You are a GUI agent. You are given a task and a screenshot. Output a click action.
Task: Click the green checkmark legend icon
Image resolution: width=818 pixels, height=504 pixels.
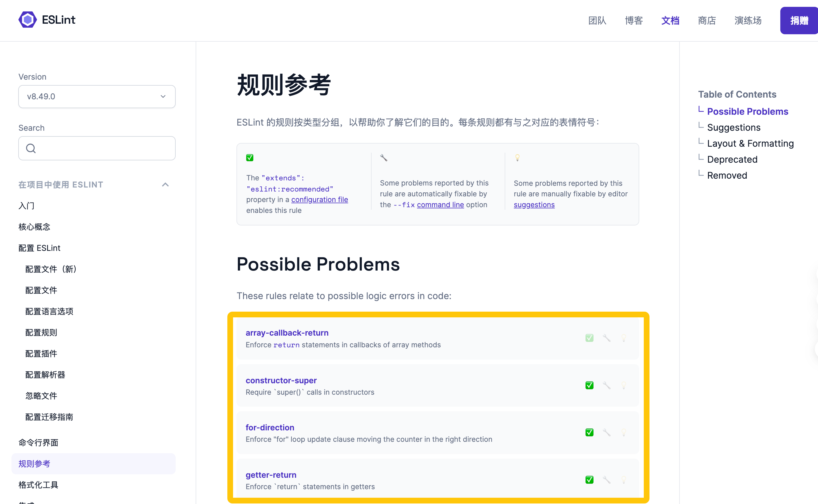(x=250, y=158)
